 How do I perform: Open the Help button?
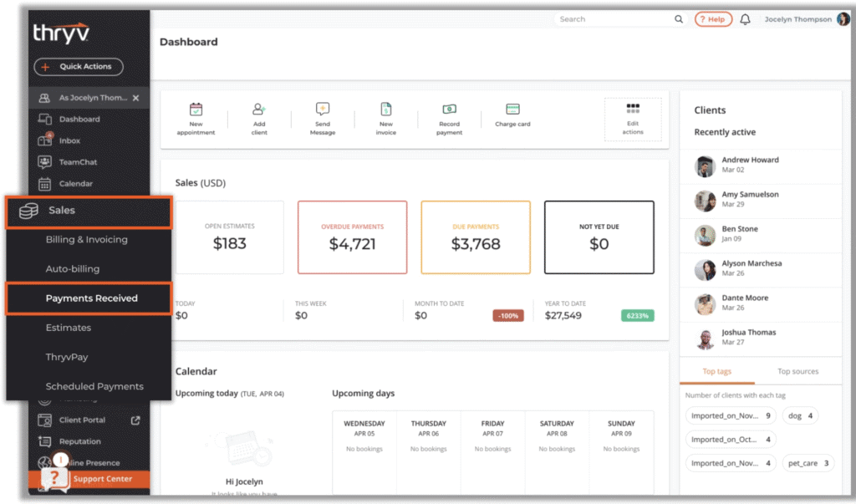pos(712,19)
